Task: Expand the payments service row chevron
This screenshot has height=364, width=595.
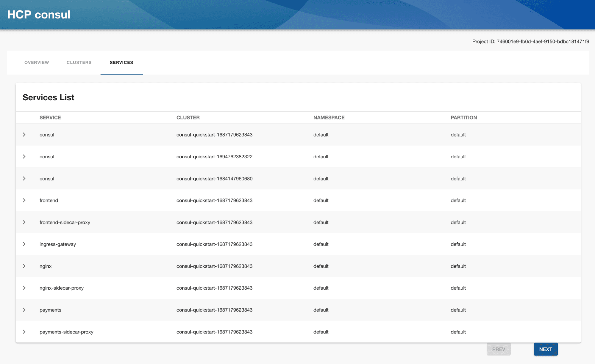Action: pos(24,310)
